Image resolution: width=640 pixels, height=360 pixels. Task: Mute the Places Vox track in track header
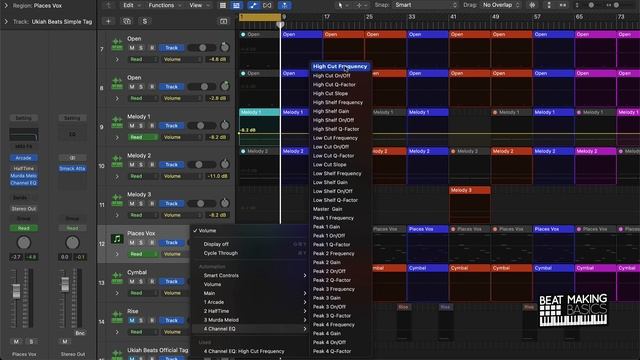[132, 242]
